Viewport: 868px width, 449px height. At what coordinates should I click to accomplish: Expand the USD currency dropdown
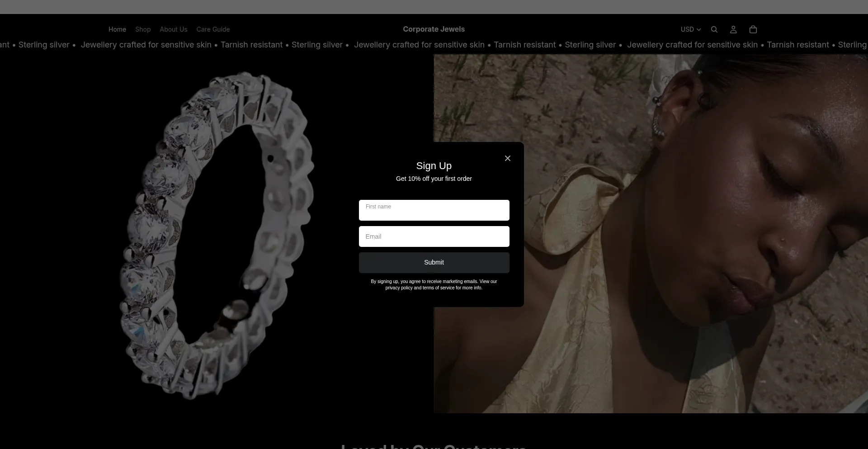point(691,29)
